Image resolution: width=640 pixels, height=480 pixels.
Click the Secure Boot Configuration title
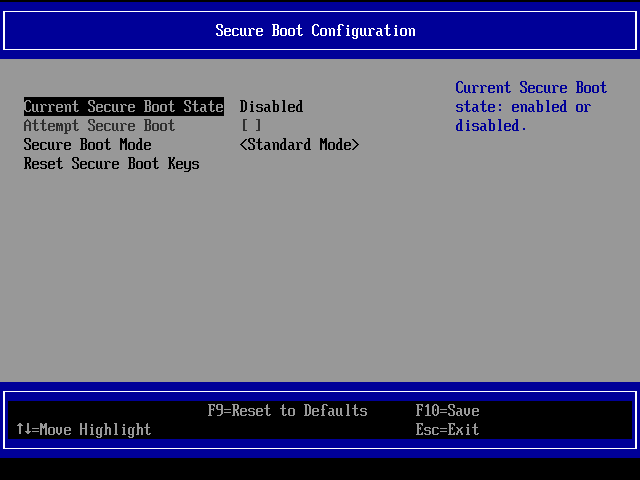[315, 31]
